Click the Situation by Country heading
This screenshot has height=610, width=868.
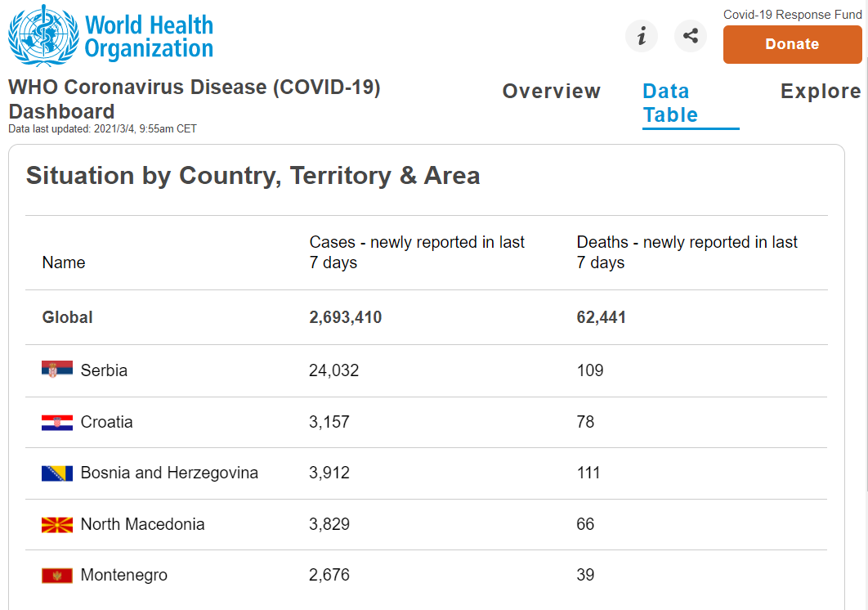coord(253,176)
